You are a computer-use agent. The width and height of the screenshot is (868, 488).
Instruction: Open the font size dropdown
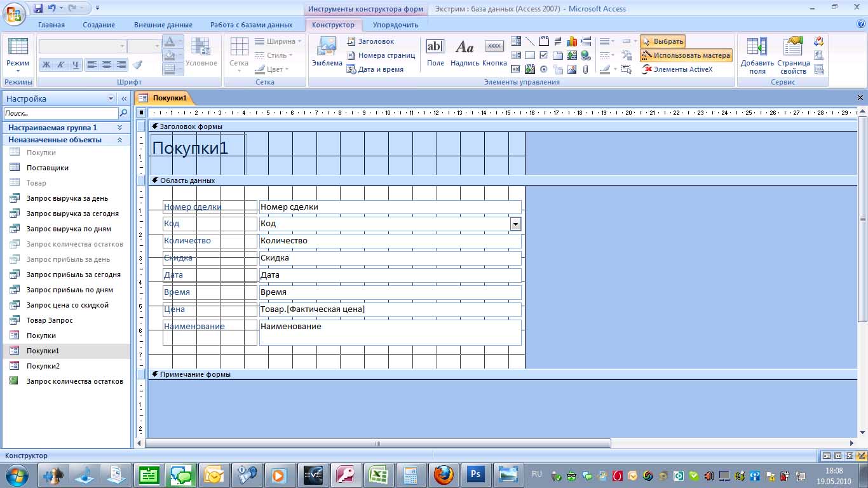(156, 46)
